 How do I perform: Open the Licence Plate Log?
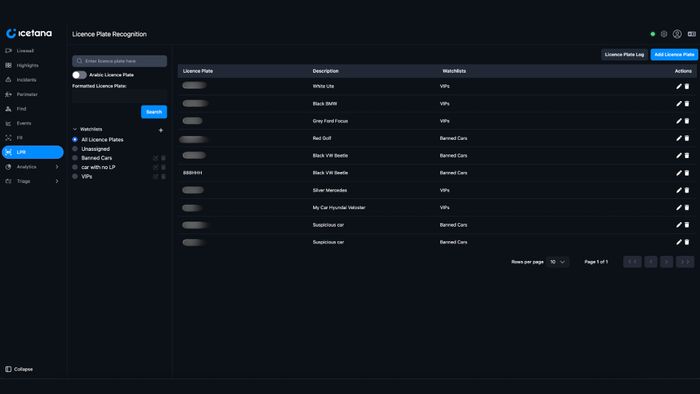click(x=624, y=54)
